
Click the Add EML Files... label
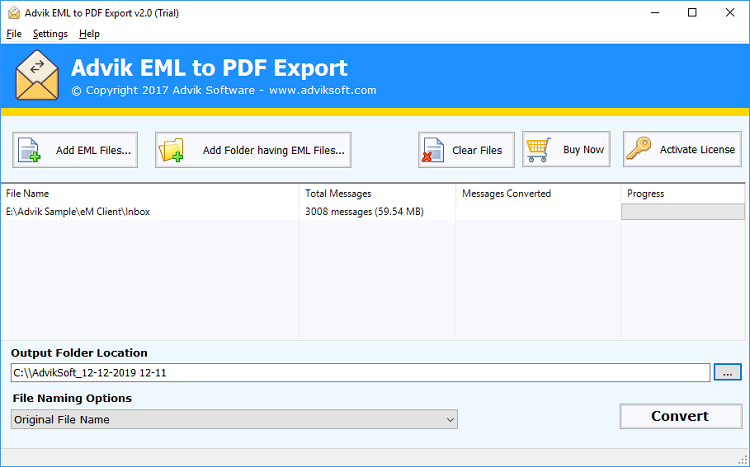pyautogui.click(x=93, y=150)
